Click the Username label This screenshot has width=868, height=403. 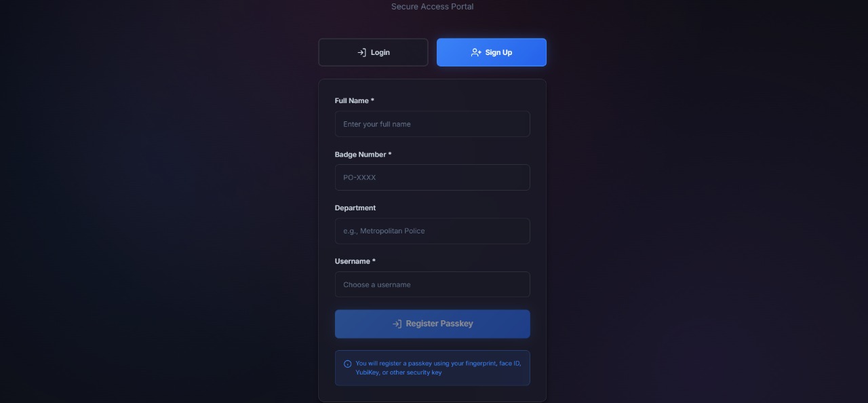[x=353, y=261]
